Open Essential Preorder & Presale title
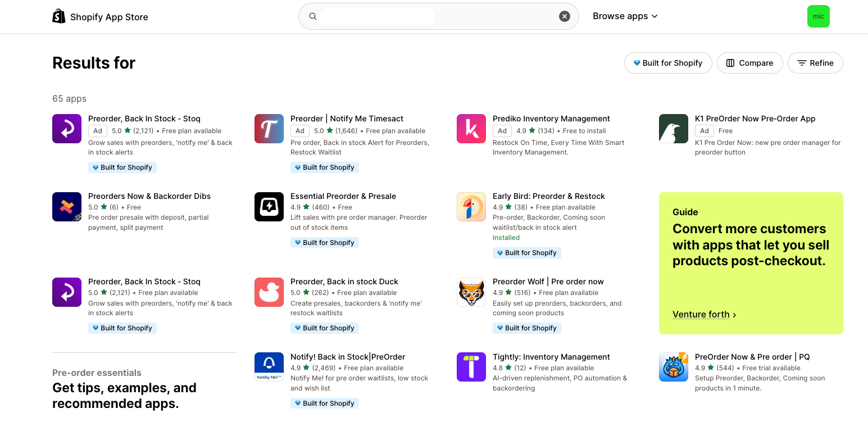Screen dimensions: 868x422 click(343, 196)
